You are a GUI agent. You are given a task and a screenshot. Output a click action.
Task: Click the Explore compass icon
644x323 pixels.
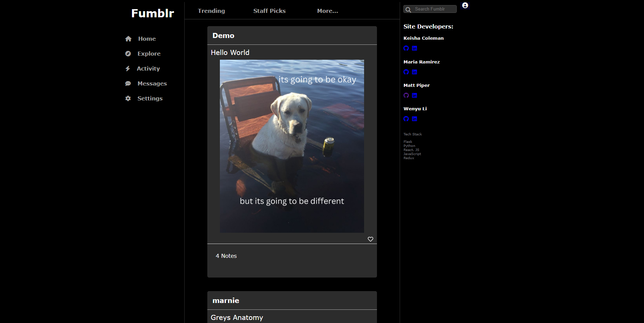coord(128,54)
